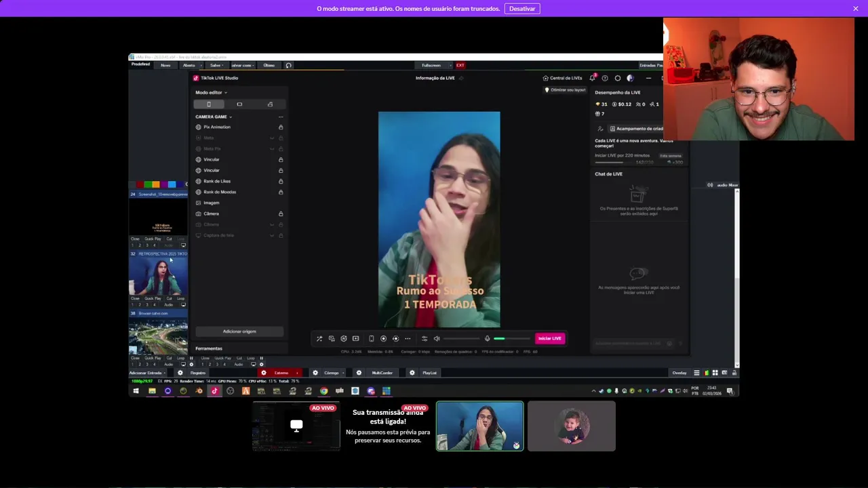Click the red Externo button in vMix
The image size is (868, 488).
tap(281, 373)
